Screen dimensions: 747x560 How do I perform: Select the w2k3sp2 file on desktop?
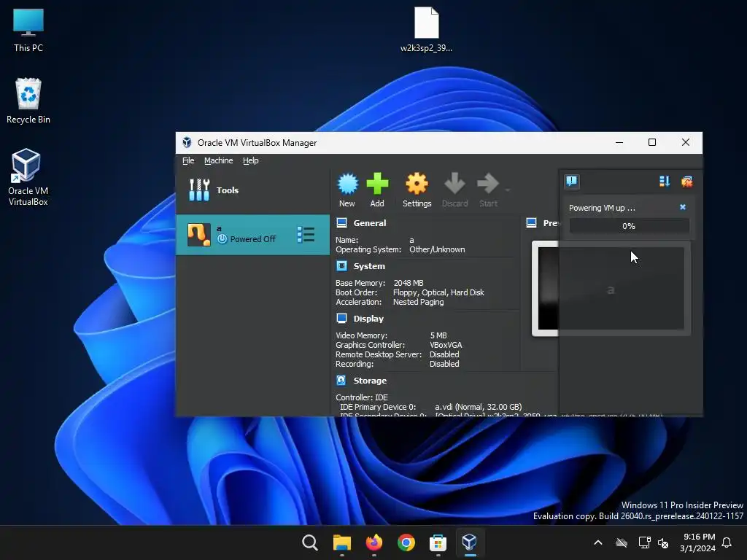pos(426,29)
